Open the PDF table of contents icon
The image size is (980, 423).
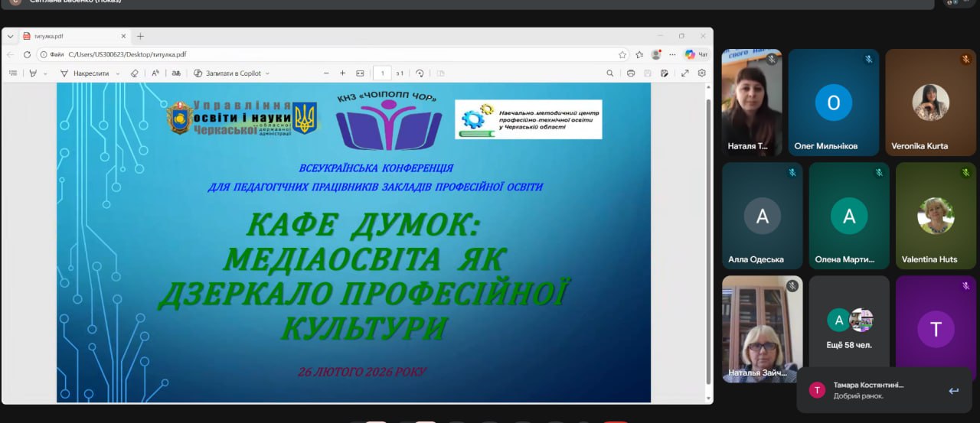[12, 73]
